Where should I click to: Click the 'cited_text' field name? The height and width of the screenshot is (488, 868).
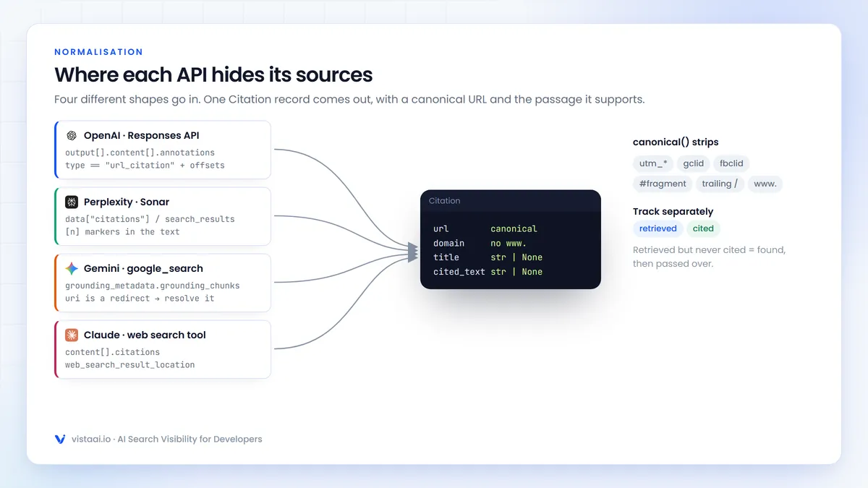(459, 272)
